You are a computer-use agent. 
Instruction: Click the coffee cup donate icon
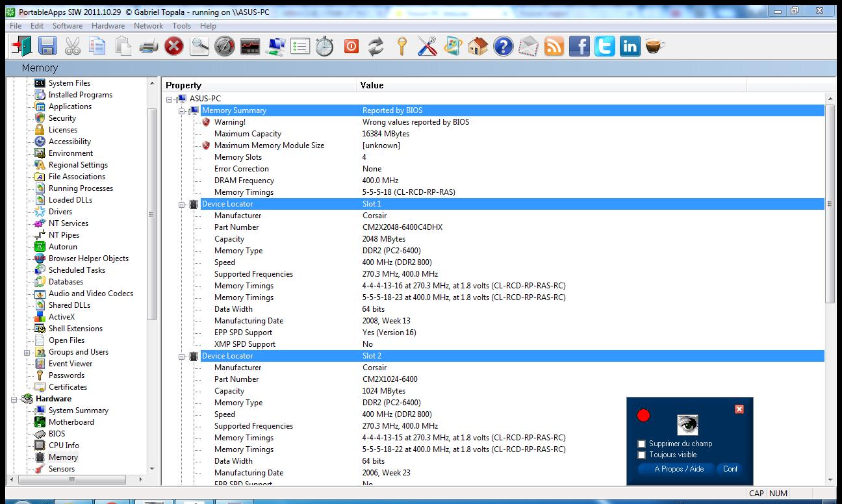(655, 46)
